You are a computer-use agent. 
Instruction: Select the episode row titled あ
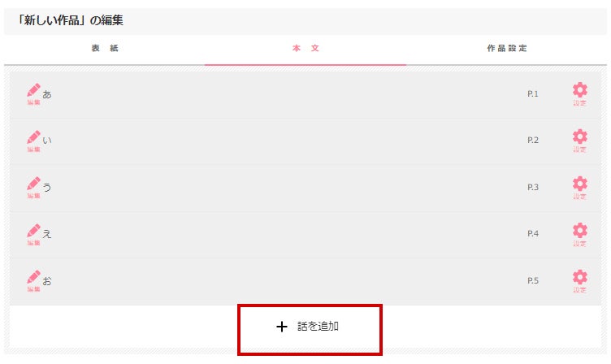click(x=305, y=95)
